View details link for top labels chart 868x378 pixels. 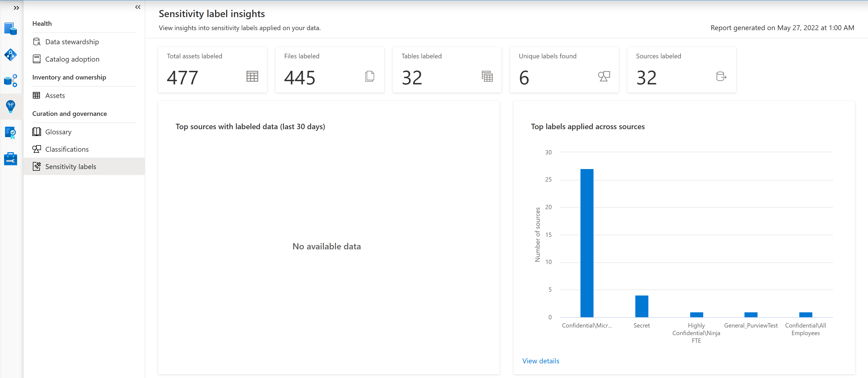coord(541,360)
